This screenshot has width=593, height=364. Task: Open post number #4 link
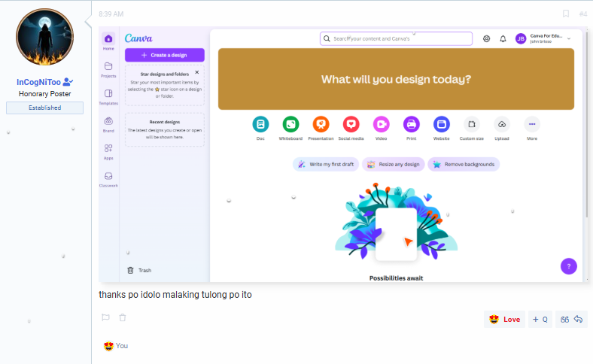(x=582, y=14)
